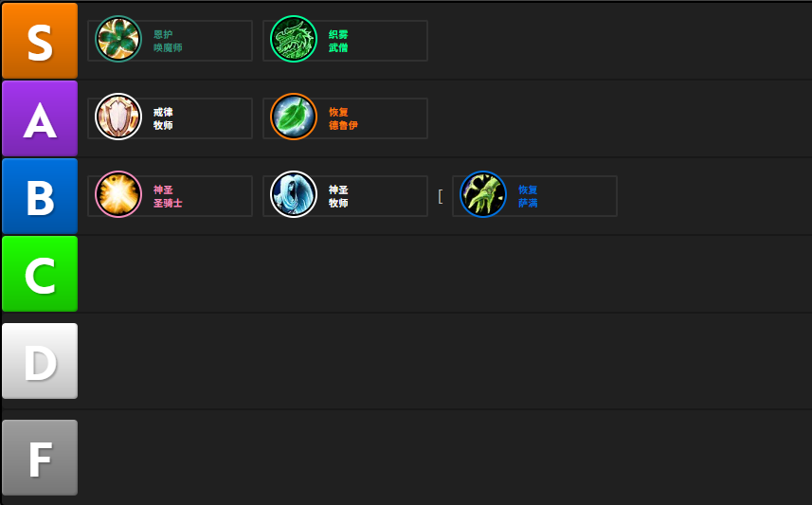Click the empty C tier row area

(x=444, y=274)
